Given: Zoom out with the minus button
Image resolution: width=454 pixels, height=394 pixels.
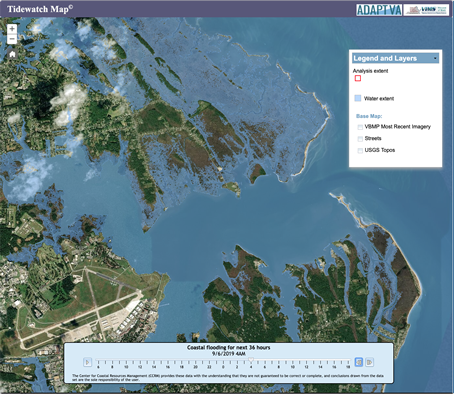Looking at the screenshot, I should 12,39.
